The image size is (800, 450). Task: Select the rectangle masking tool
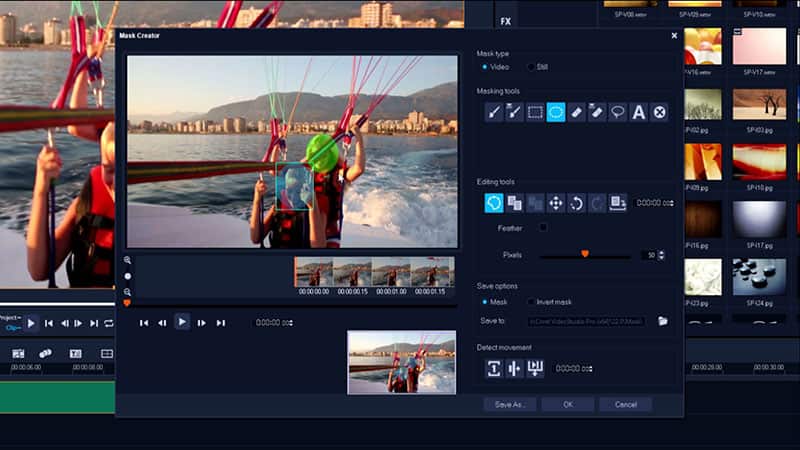coord(535,112)
